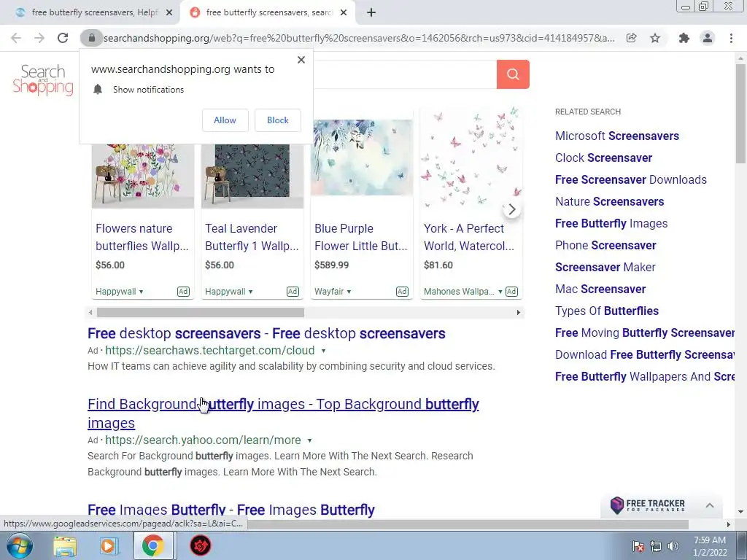747x560 pixels.
Task: Open the extensions puzzle icon
Action: 684,38
